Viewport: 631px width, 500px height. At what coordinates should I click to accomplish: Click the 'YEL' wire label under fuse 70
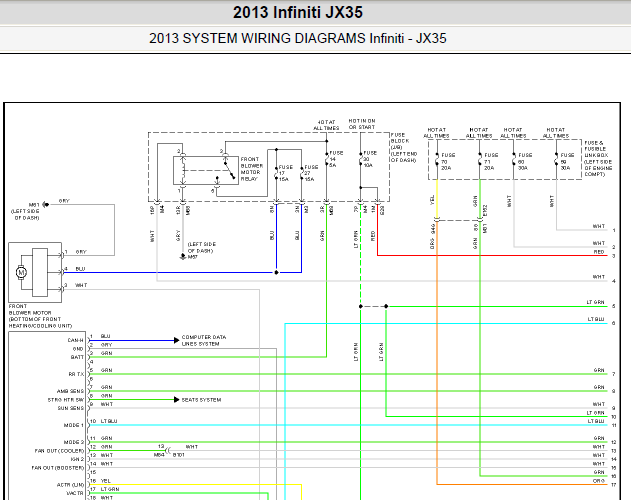pos(432,200)
